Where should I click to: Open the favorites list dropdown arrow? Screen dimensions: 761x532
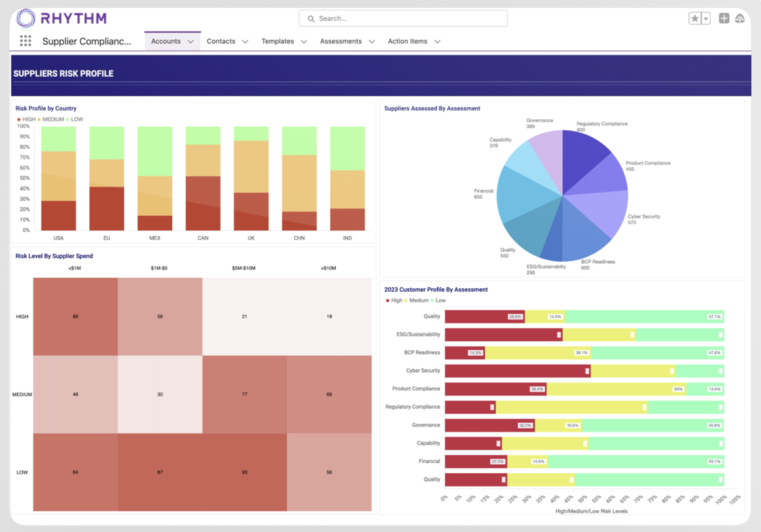[706, 18]
